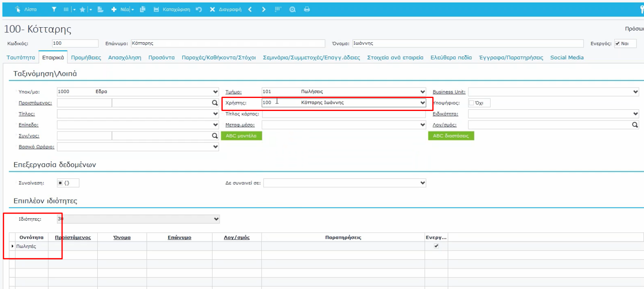Image resolution: width=644 pixels, height=289 pixels.
Task: Click the Τμήμα label link
Action: 234,92
